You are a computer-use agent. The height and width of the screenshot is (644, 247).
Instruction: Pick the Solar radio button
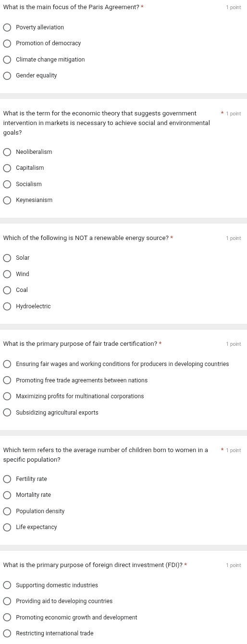pyautogui.click(x=7, y=258)
